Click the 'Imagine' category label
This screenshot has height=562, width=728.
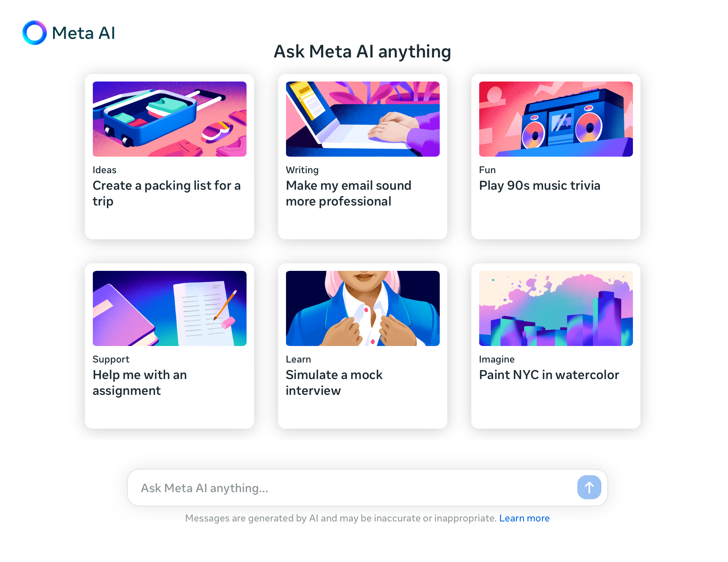(496, 360)
